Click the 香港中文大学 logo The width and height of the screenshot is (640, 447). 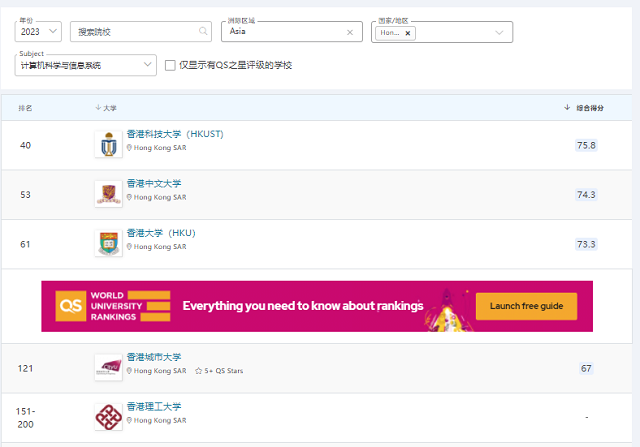pos(109,194)
